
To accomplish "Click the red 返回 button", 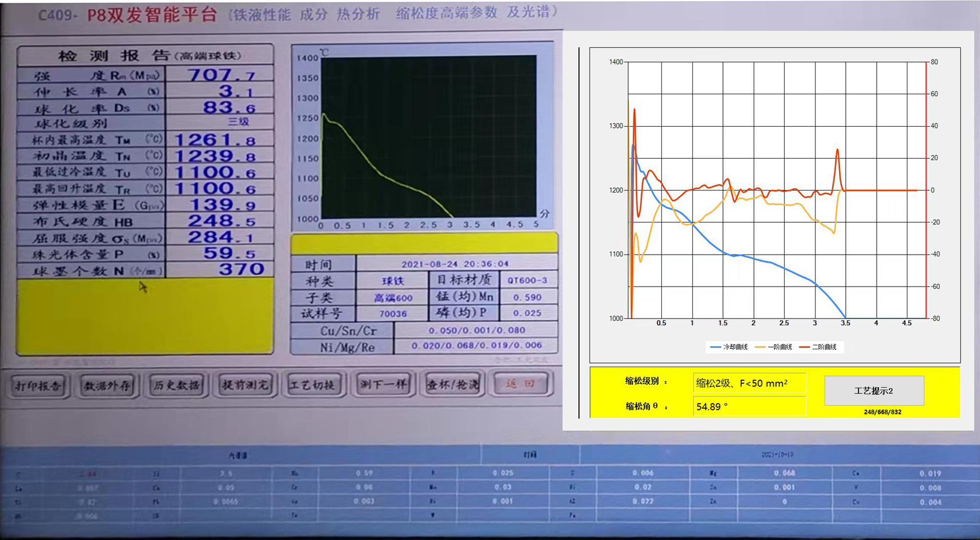I will coord(520,384).
